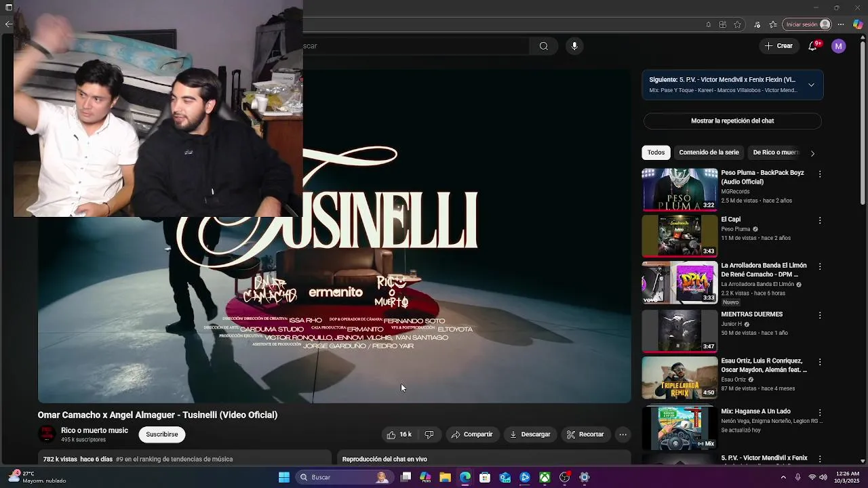This screenshot has height=488, width=868.
Task: Open the Rico o muerto music channel link
Action: (x=94, y=430)
